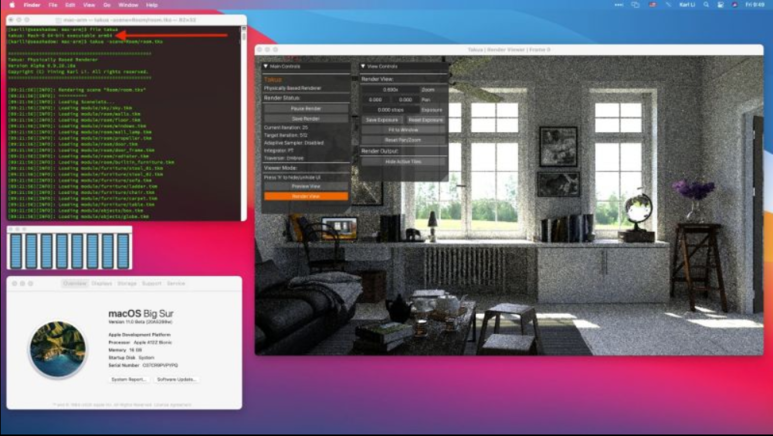This screenshot has width=773, height=436.
Task: Click the Processor Apple A12Z Bionic line
Action: pos(140,342)
